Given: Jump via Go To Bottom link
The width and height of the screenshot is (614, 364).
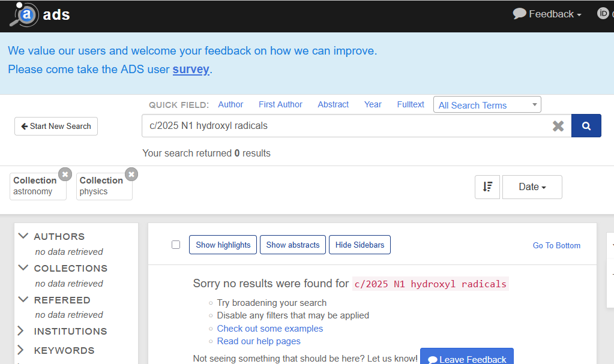Looking at the screenshot, I should coord(556,245).
